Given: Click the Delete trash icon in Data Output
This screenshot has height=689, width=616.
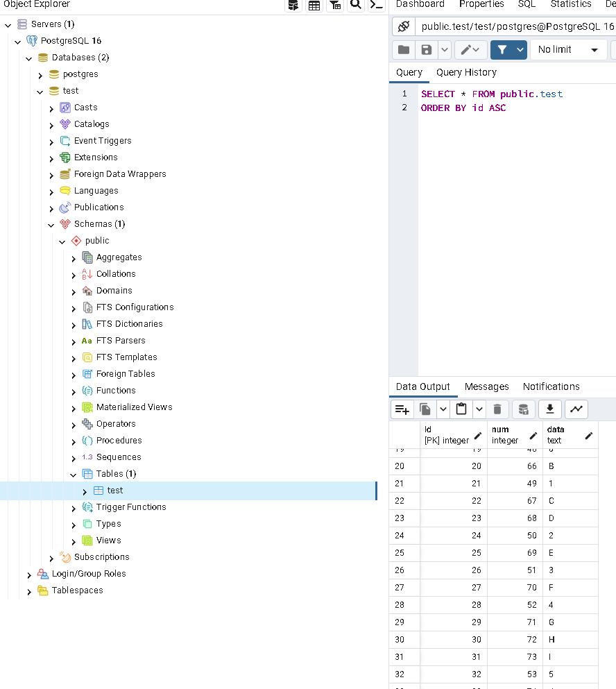Looking at the screenshot, I should [497, 409].
